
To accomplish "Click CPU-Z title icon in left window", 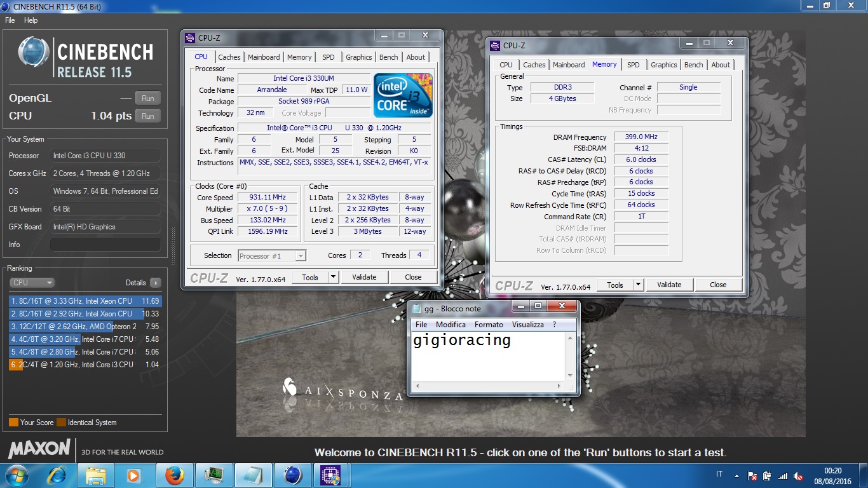I will (190, 37).
